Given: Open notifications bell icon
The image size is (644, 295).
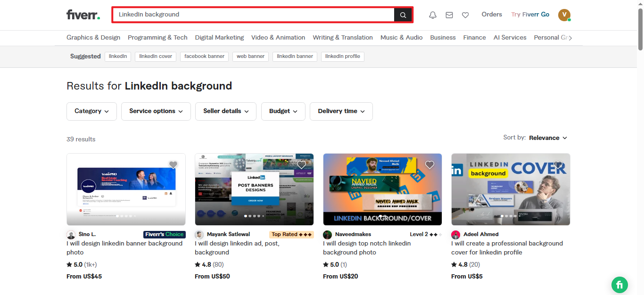Looking at the screenshot, I should click(433, 15).
